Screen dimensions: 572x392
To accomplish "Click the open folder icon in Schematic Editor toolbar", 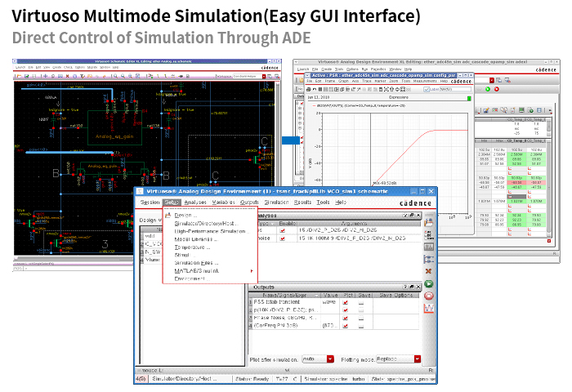I will pyautogui.click(x=20, y=76).
